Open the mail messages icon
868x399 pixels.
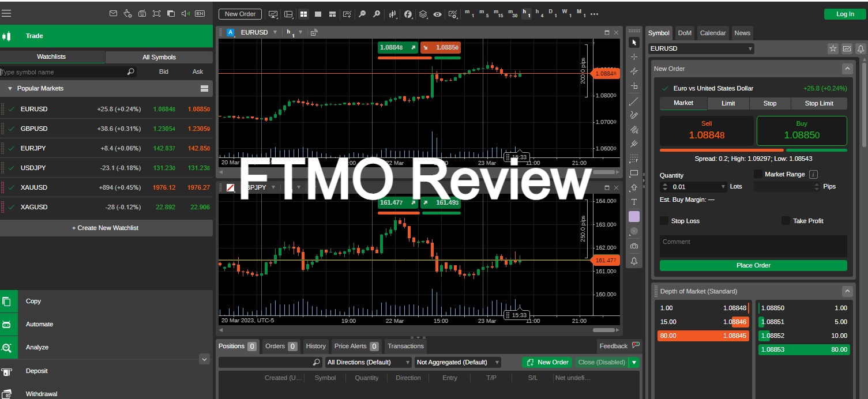tap(113, 13)
